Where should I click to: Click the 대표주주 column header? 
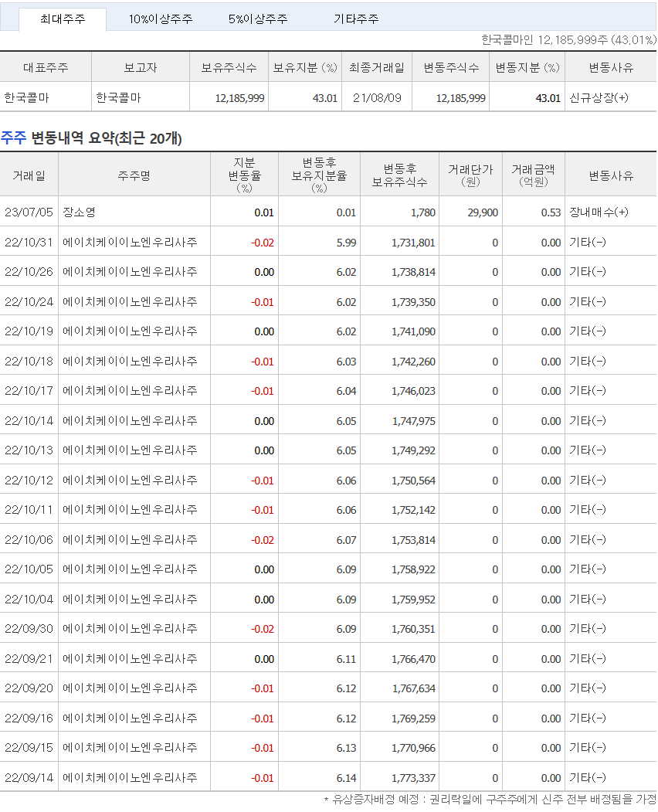pos(46,67)
